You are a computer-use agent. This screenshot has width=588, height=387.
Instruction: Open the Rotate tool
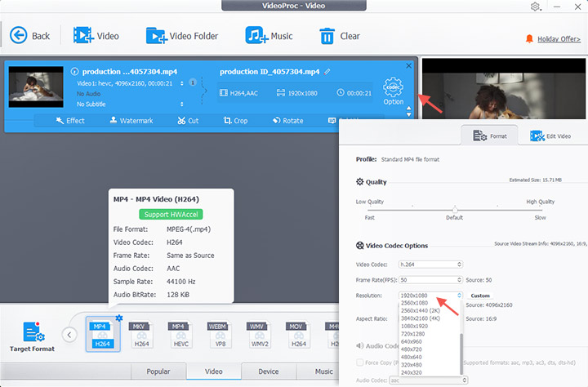288,121
